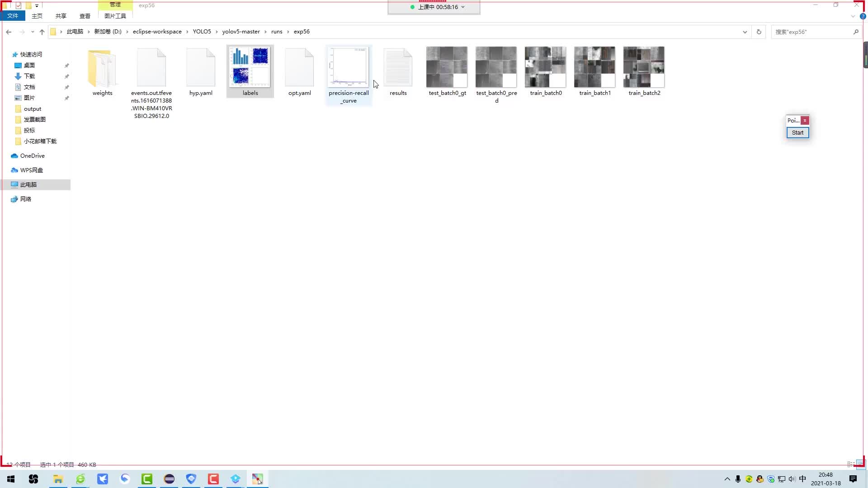Navigate to YOLO5 breadcrumb
The image size is (868, 488).
point(202,32)
